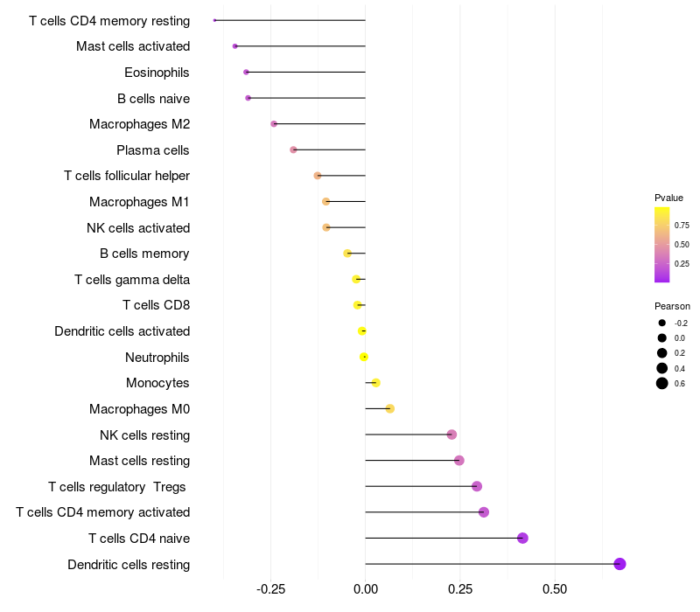
Task: Click the Mast cells activated dot
Action: [234, 45]
